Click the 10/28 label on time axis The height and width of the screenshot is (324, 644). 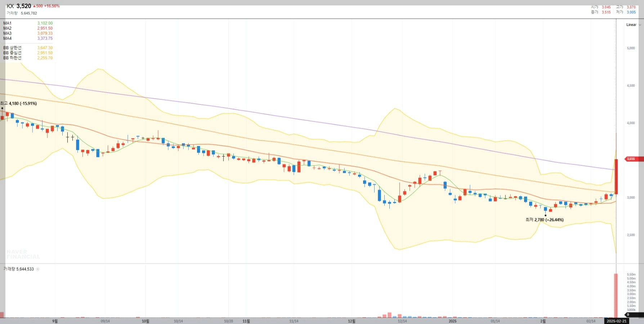[x=228, y=321]
